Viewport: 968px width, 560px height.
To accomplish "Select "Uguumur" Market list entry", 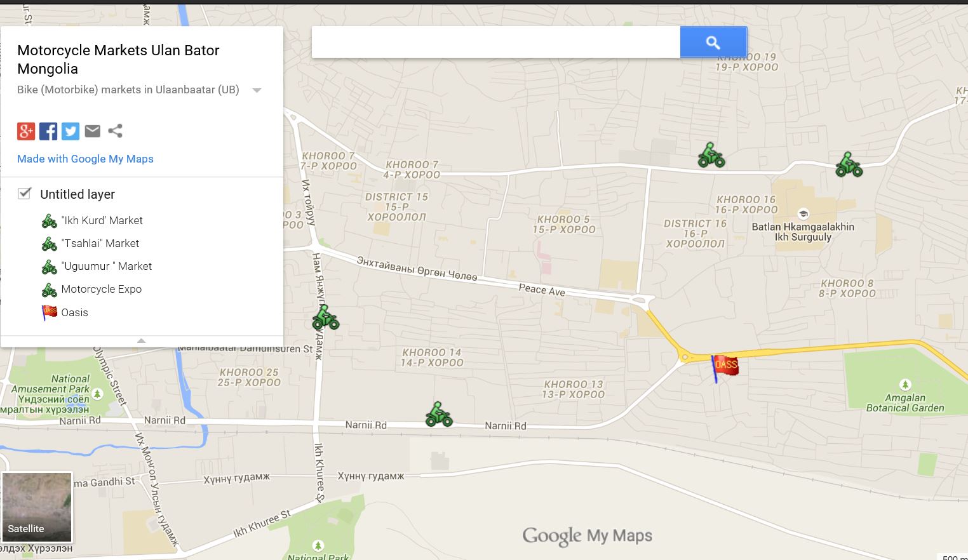I will pyautogui.click(x=106, y=266).
